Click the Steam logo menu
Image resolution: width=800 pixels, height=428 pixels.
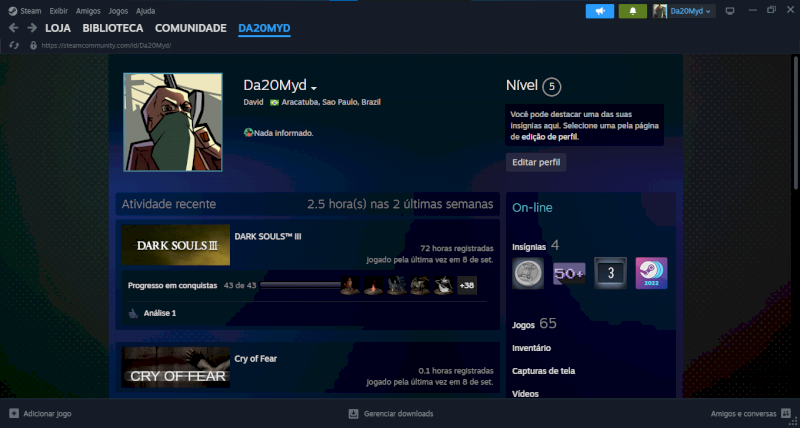[13, 11]
